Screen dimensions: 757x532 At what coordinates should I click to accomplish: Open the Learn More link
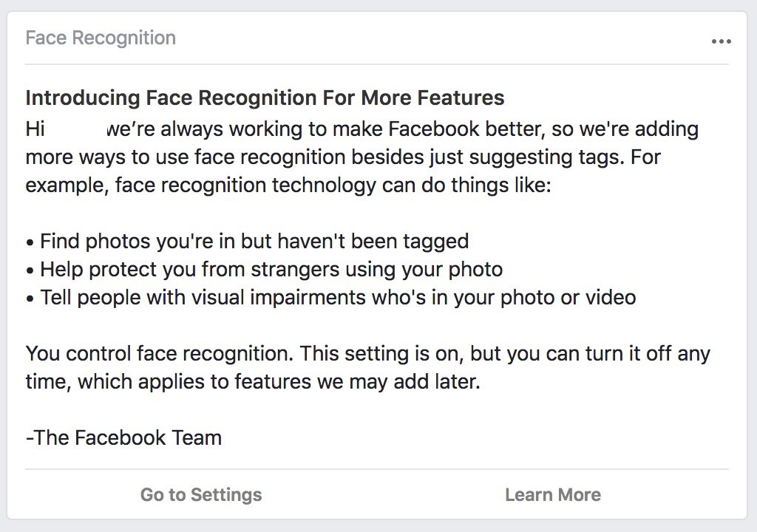point(553,495)
